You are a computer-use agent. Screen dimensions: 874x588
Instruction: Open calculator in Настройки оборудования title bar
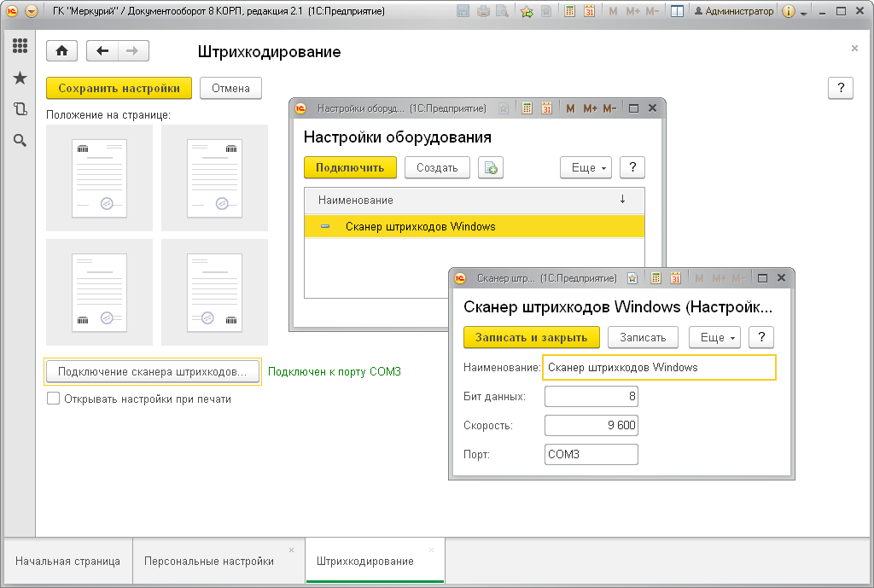coord(527,108)
